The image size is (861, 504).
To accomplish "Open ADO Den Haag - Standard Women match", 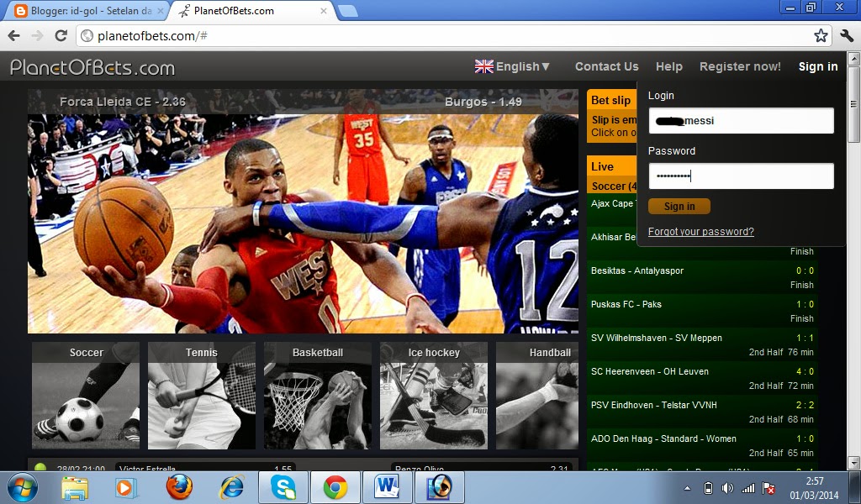I will (702, 444).
